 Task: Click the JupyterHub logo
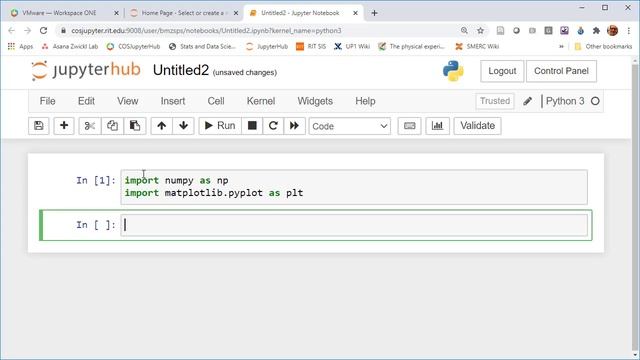86,70
